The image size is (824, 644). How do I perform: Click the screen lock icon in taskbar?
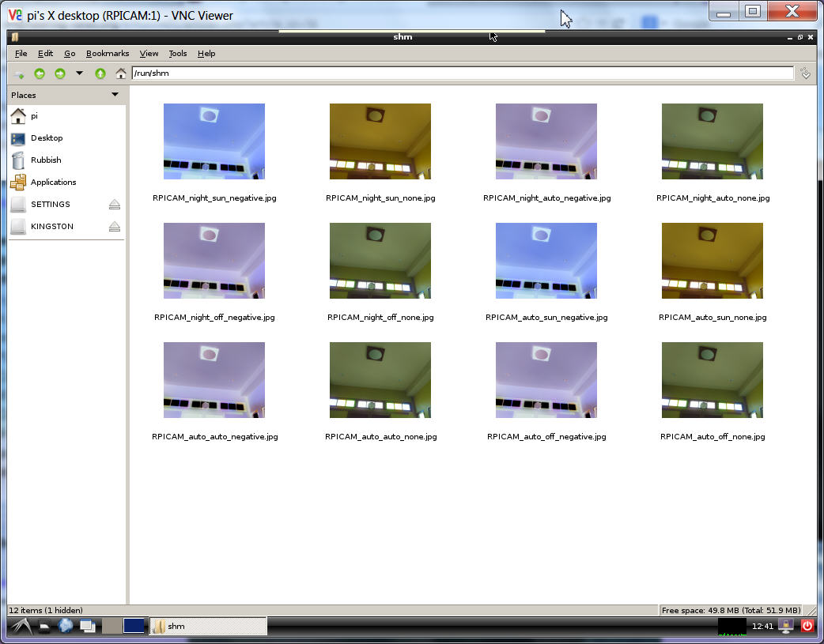click(x=787, y=626)
